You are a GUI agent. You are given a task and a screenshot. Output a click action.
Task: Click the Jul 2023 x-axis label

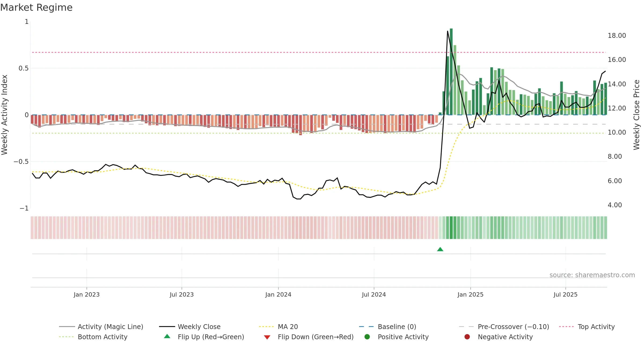pos(182,294)
